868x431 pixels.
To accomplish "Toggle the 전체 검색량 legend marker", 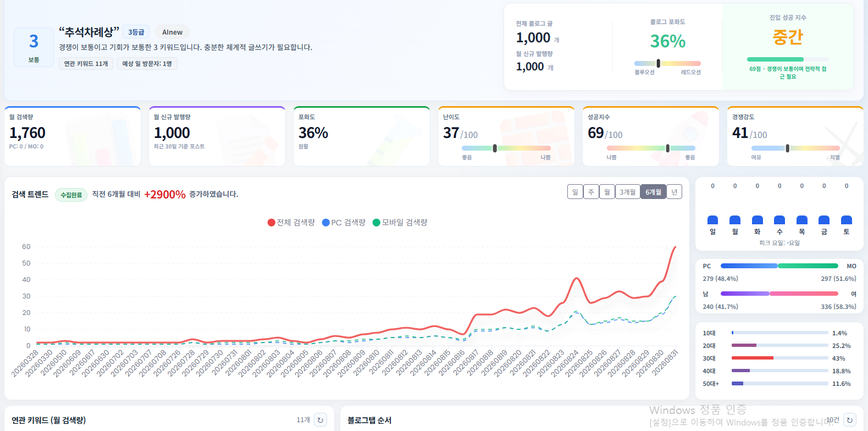I will (271, 223).
